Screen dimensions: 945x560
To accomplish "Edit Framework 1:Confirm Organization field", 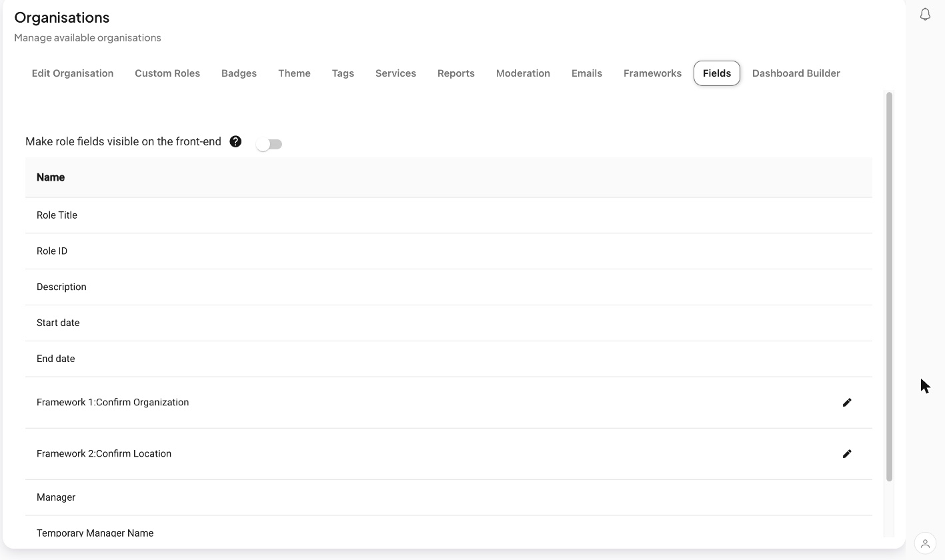I will pyautogui.click(x=847, y=402).
